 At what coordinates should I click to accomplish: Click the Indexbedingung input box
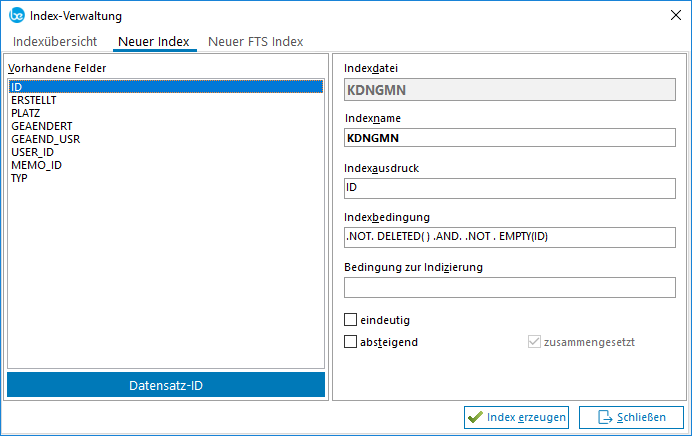(509, 237)
